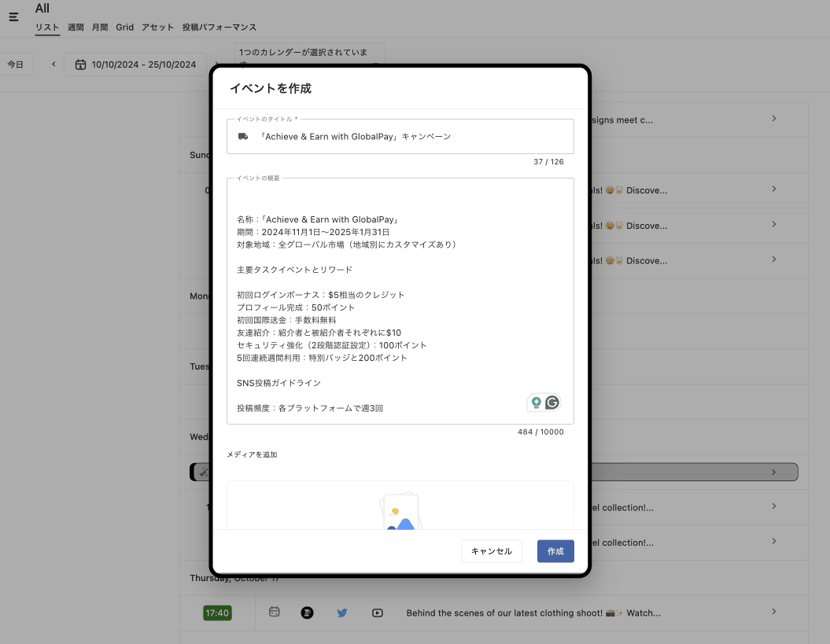The width and height of the screenshot is (830, 644).
Task: Open the 10/10/2024 - 25/10/2024 date range picker
Action: (x=135, y=64)
